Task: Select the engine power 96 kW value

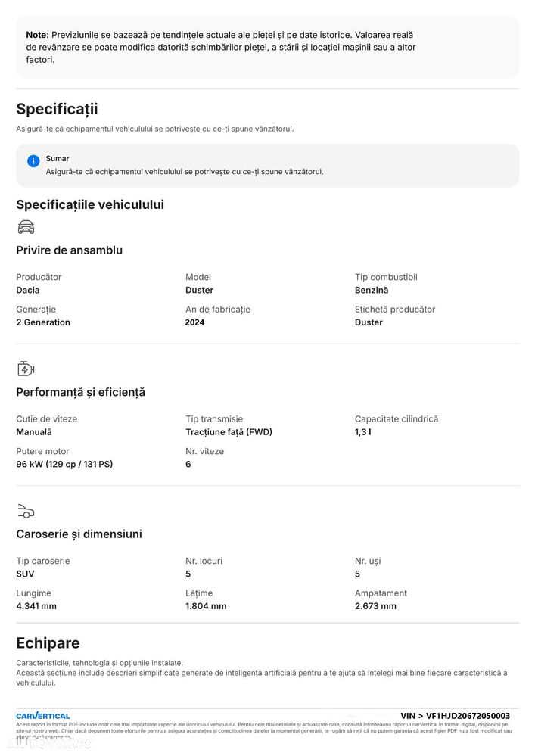Action: [x=64, y=464]
